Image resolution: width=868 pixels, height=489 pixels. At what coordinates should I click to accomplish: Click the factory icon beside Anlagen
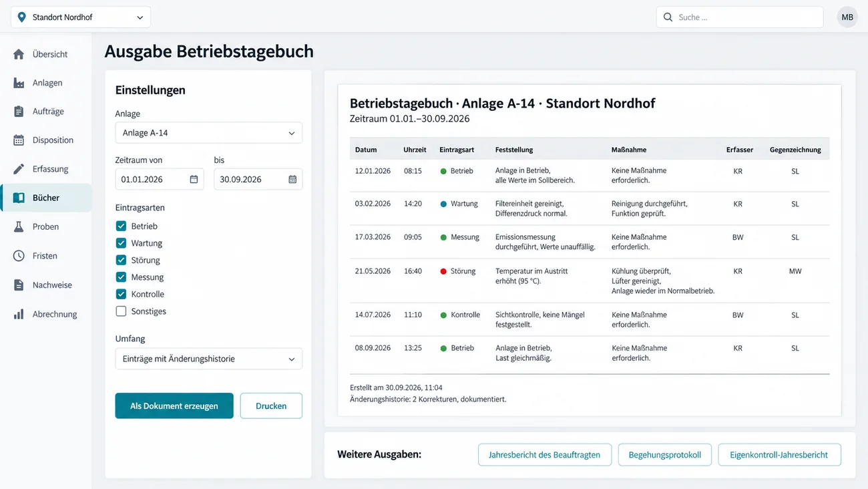click(19, 83)
